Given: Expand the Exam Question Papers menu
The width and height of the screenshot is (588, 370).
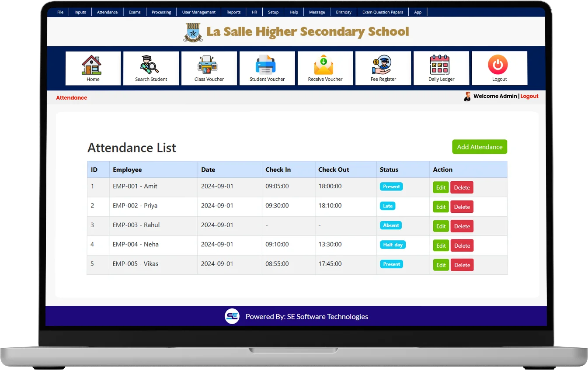Looking at the screenshot, I should (383, 12).
